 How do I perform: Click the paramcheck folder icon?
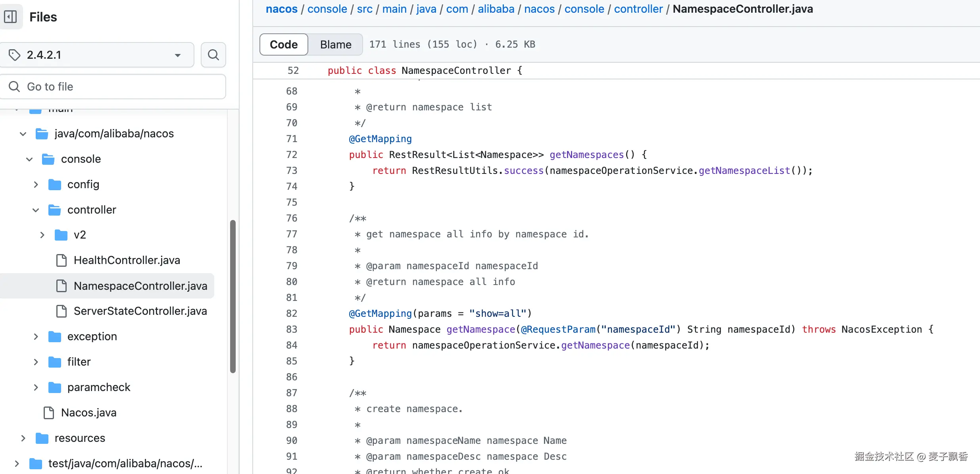click(x=54, y=387)
